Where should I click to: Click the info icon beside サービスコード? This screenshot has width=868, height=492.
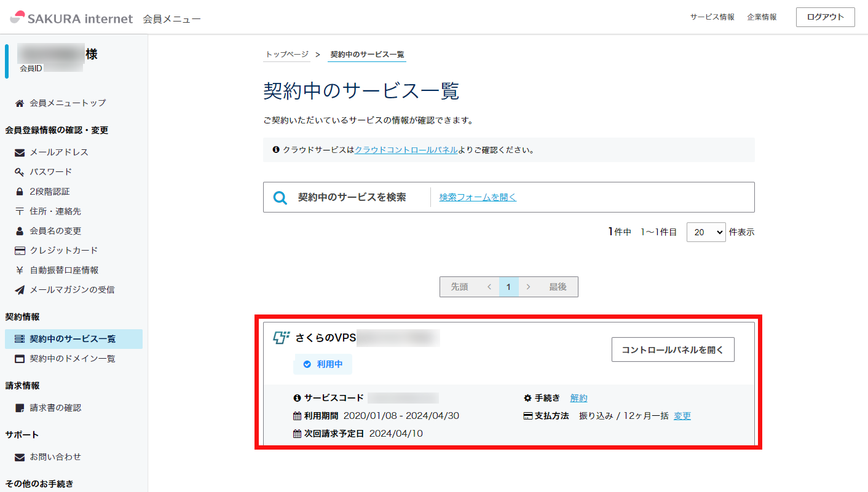tap(298, 398)
